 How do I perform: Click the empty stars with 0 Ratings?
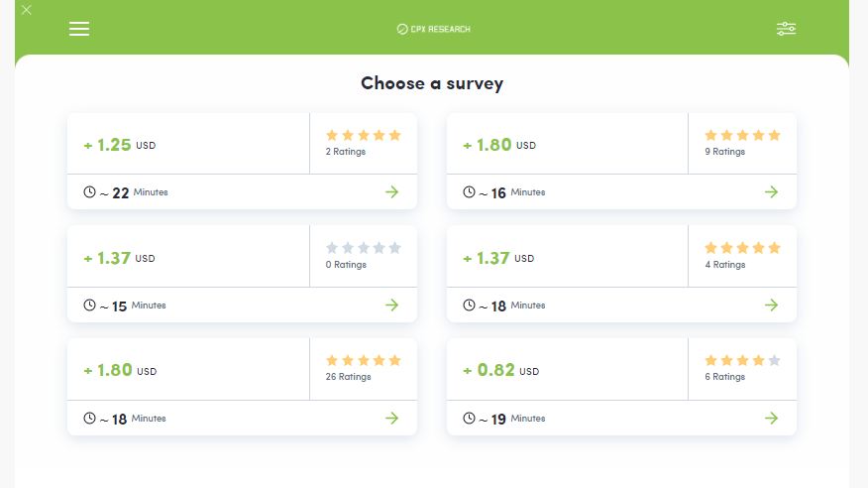tap(364, 248)
